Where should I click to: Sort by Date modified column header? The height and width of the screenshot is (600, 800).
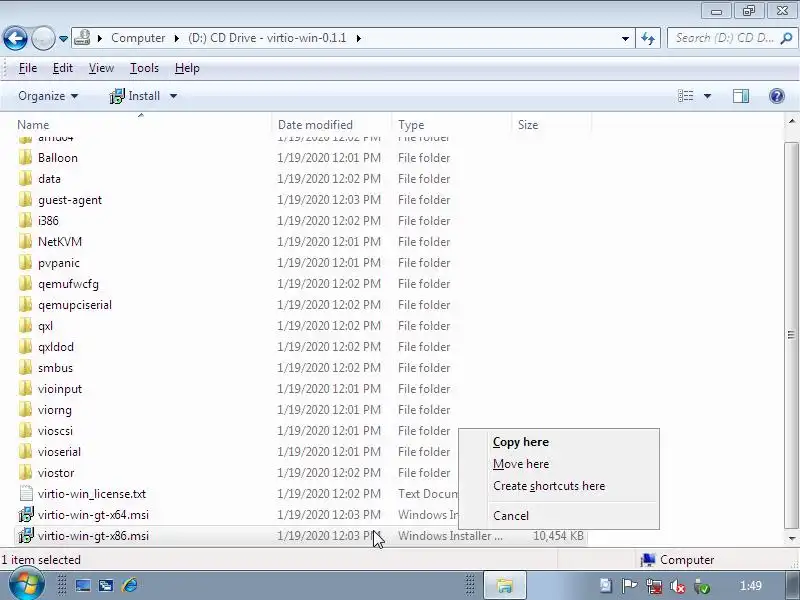click(x=315, y=125)
